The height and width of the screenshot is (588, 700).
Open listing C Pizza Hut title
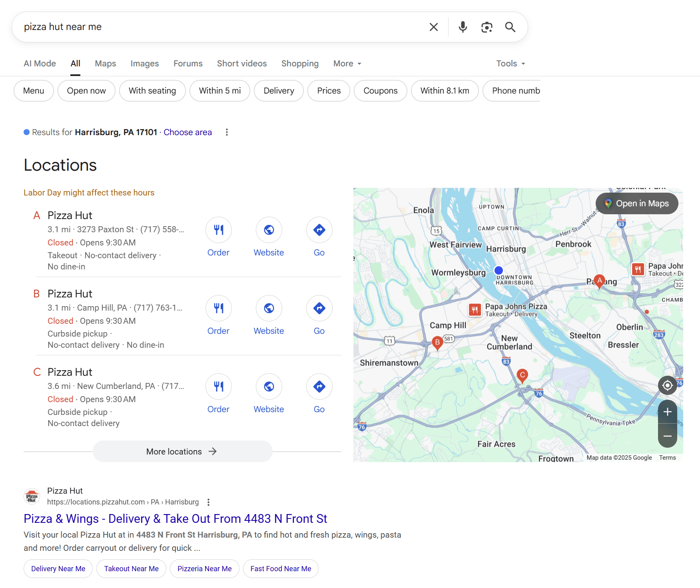click(70, 372)
